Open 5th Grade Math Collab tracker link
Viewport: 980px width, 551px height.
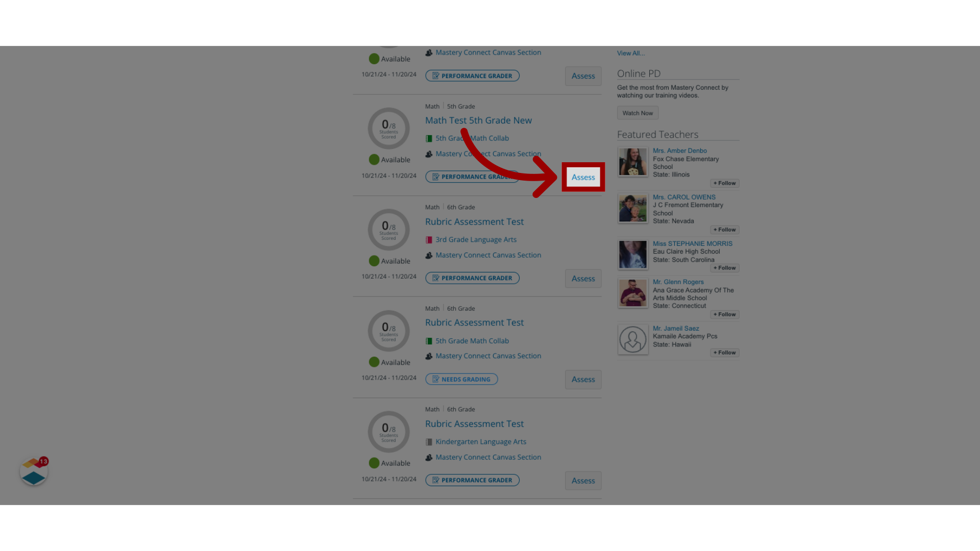tap(472, 138)
